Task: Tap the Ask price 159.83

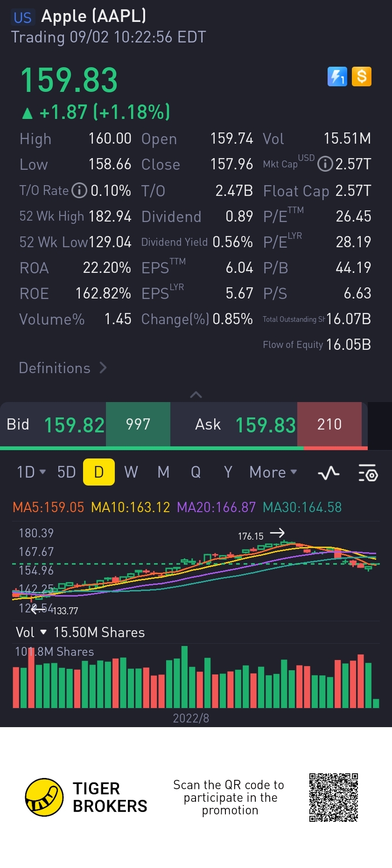Action: pos(266,425)
